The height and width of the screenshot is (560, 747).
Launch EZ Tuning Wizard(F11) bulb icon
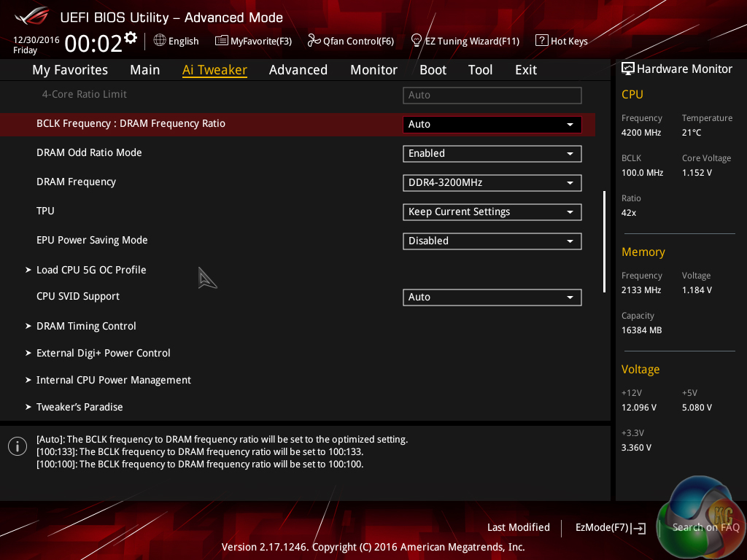pos(417,40)
